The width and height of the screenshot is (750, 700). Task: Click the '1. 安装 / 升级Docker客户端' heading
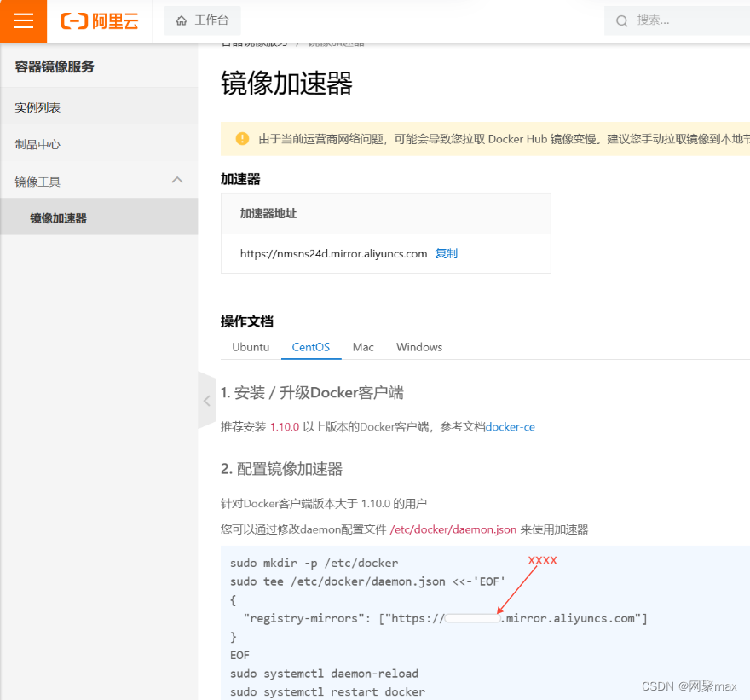312,393
